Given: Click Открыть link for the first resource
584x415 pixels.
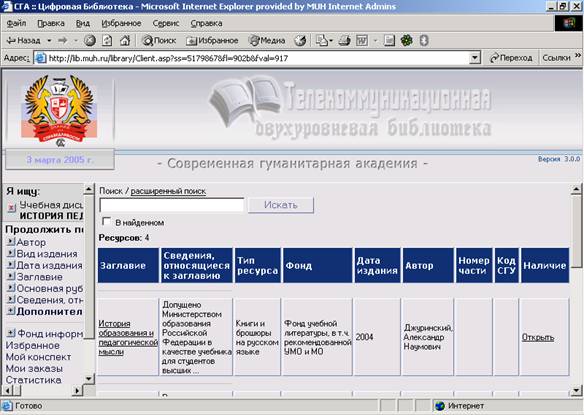Looking at the screenshot, I should [537, 337].
